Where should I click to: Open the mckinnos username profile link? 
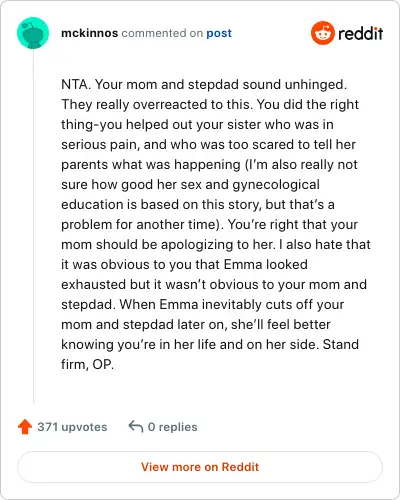[89, 33]
